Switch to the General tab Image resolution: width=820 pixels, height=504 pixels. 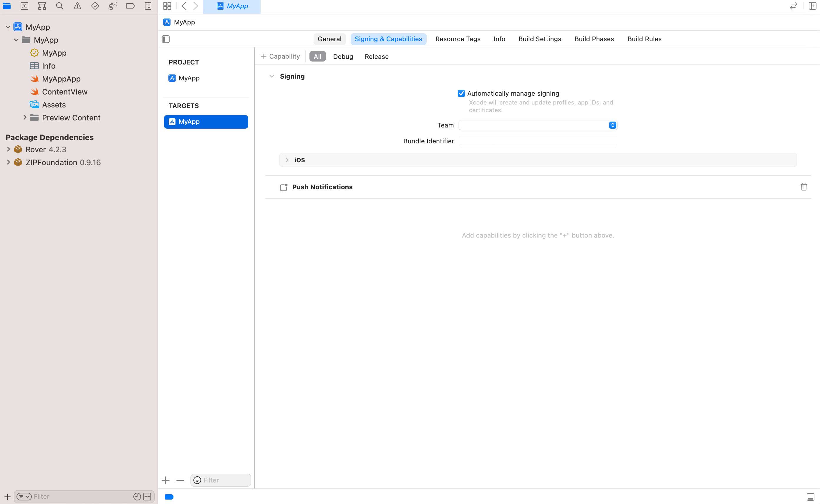[329, 39]
